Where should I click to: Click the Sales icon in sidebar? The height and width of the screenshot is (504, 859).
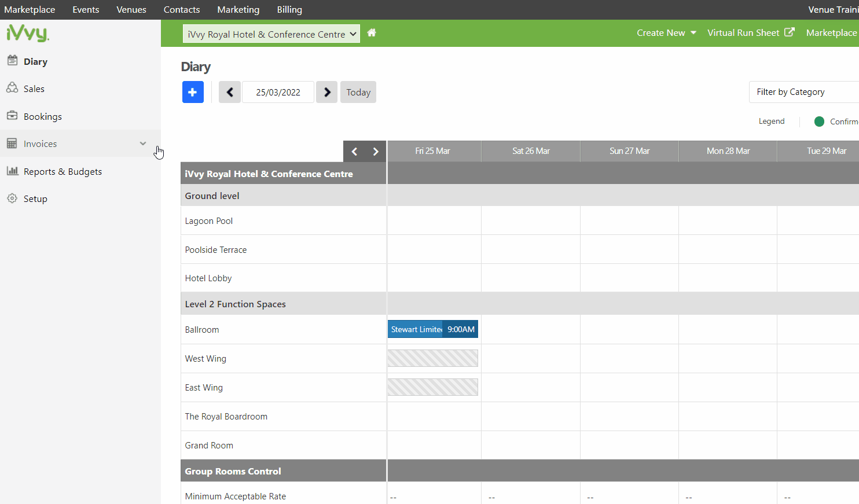pos(12,88)
